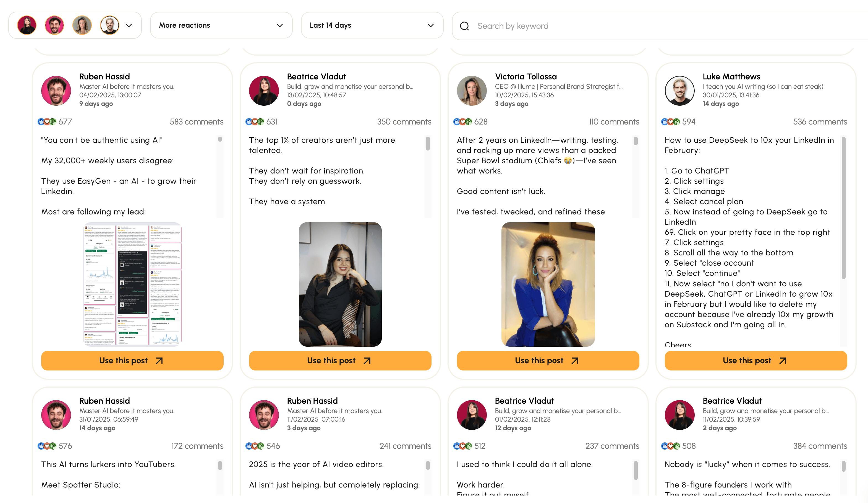
Task: Open the Last 14 days time filter
Action: 372,25
